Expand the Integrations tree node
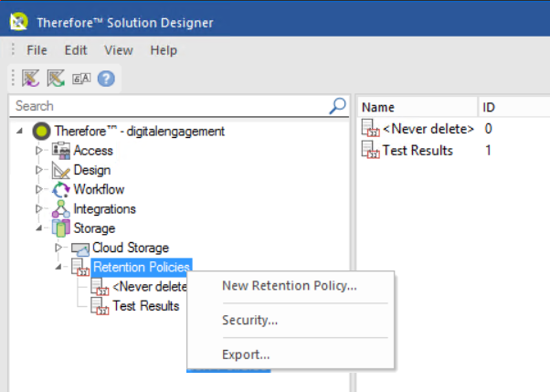Viewport: 550px width, 392px height. pos(38,209)
